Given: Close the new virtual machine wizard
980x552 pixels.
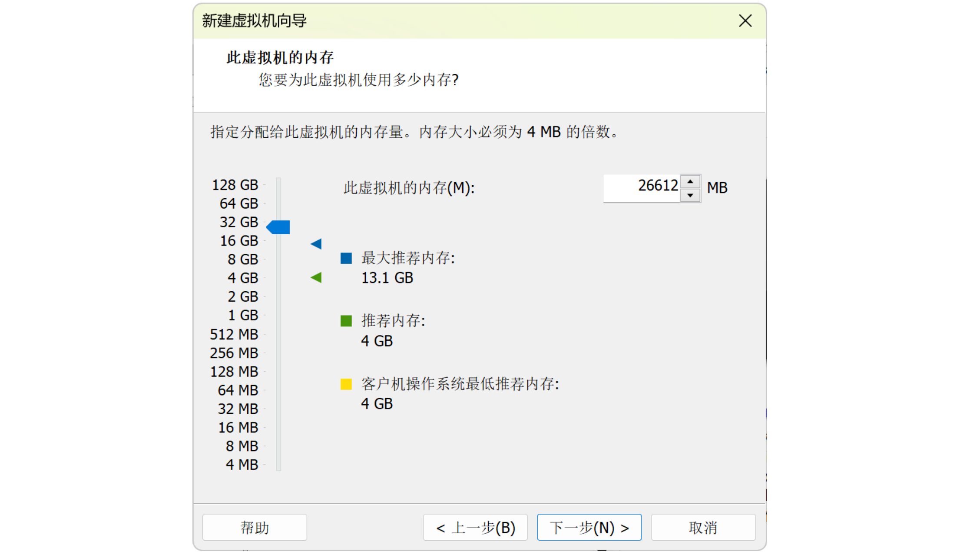Looking at the screenshot, I should 745,21.
